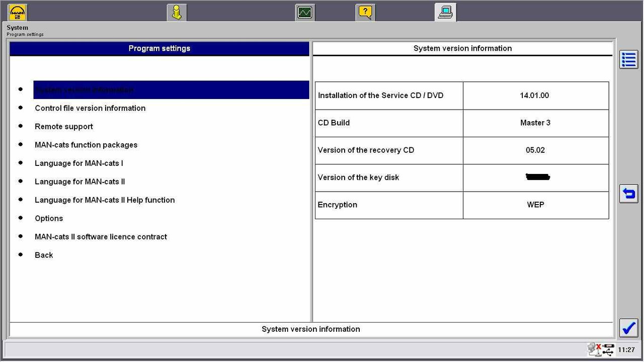Choose the Back entry in the list

44,255
